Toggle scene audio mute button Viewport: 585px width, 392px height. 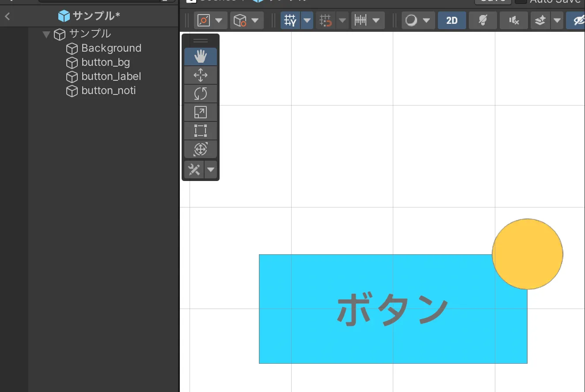pos(513,21)
